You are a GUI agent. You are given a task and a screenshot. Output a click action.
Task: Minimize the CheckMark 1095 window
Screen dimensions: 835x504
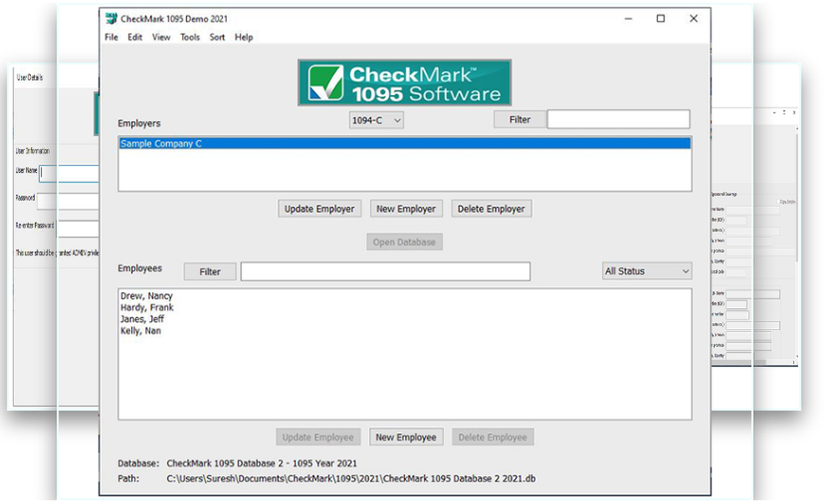[629, 18]
